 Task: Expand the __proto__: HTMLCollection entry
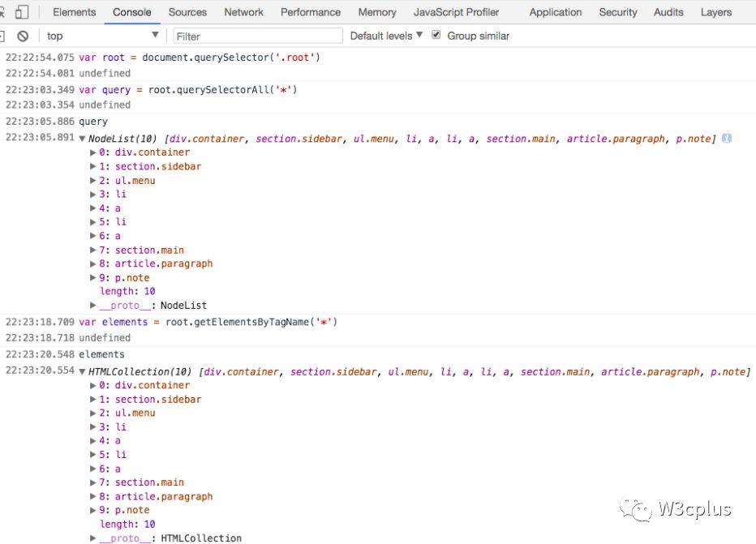(x=93, y=538)
